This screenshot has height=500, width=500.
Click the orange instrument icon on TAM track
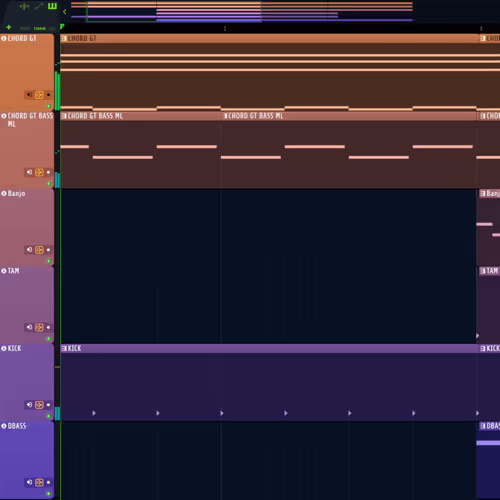point(39,327)
